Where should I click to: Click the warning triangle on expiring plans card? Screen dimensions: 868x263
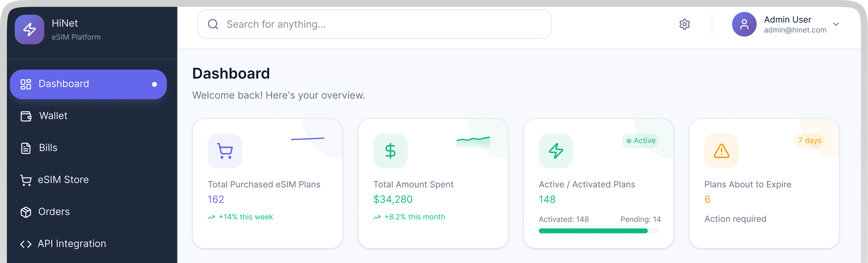[721, 151]
